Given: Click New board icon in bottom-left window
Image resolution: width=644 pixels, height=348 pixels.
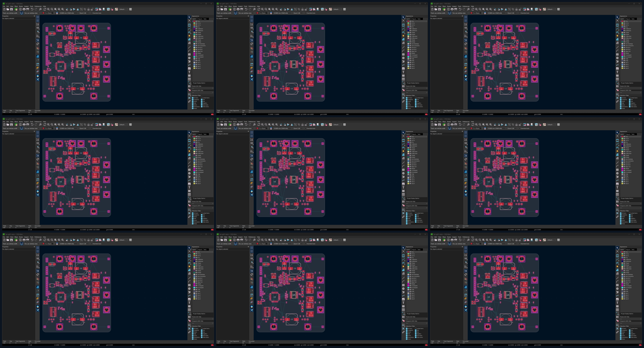Looking at the screenshot, I should (x=4, y=240).
